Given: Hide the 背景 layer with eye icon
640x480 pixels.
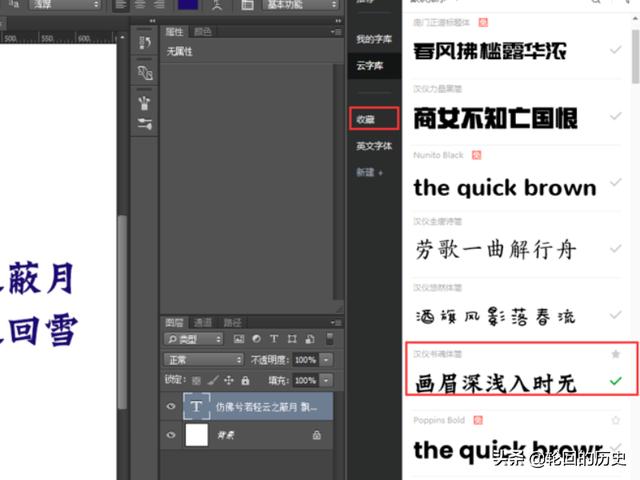Looking at the screenshot, I should tap(171, 435).
